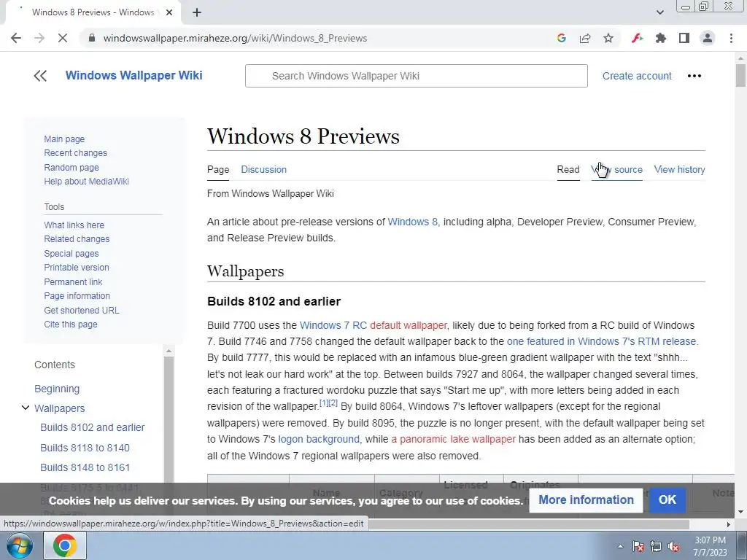The image size is (747, 560).
Task: Jump to Beginning in Contents
Action: (57, 389)
